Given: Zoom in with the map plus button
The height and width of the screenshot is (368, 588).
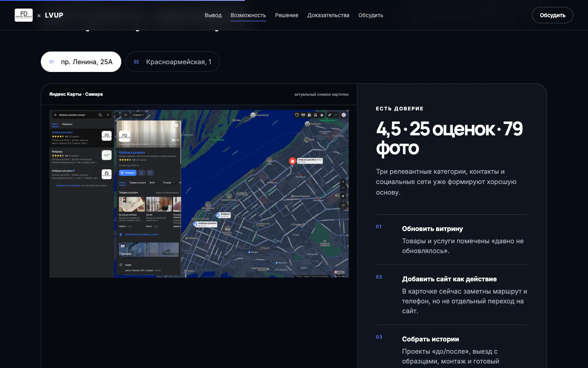Looking at the screenshot, I should (343, 182).
